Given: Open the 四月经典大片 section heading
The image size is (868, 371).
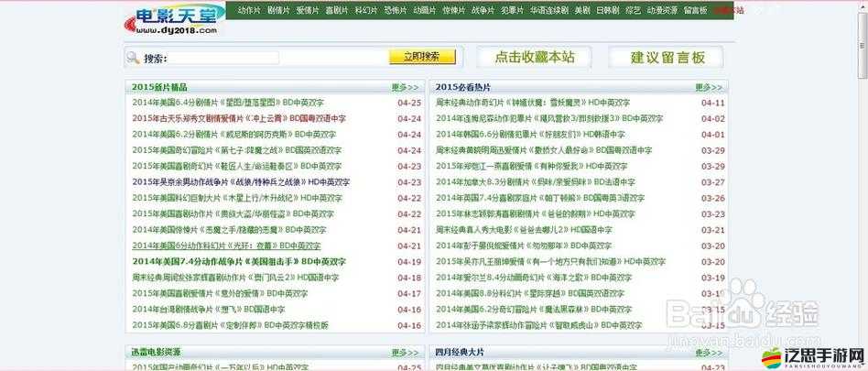Looking at the screenshot, I should coord(460,352).
